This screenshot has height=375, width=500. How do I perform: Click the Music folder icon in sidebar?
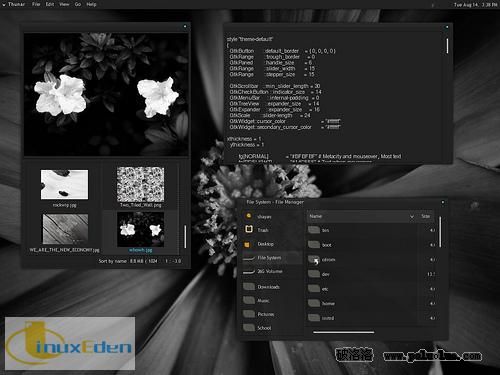(249, 300)
